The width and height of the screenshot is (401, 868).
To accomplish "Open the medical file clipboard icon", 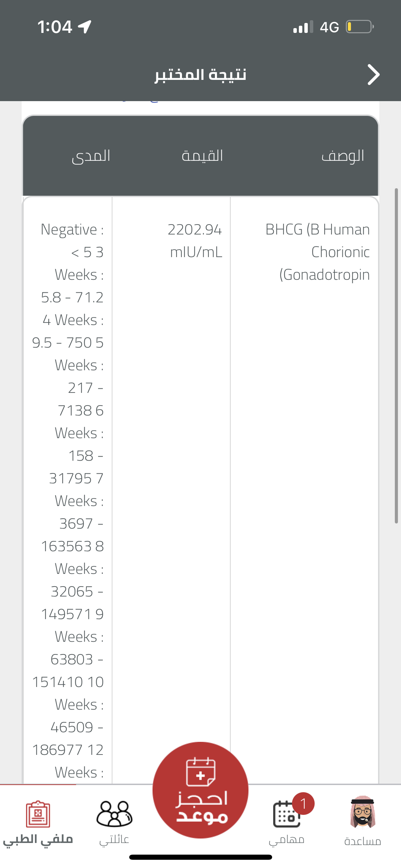I will pos(38,814).
